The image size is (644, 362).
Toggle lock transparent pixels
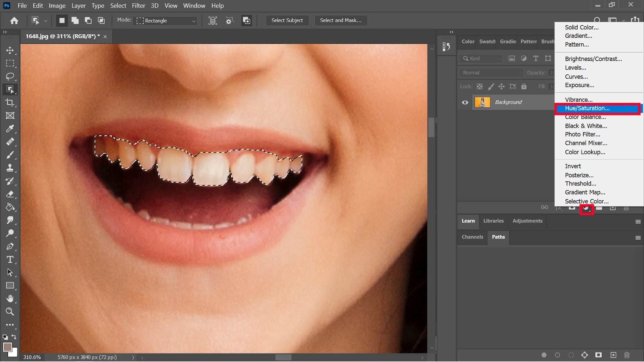480,86
